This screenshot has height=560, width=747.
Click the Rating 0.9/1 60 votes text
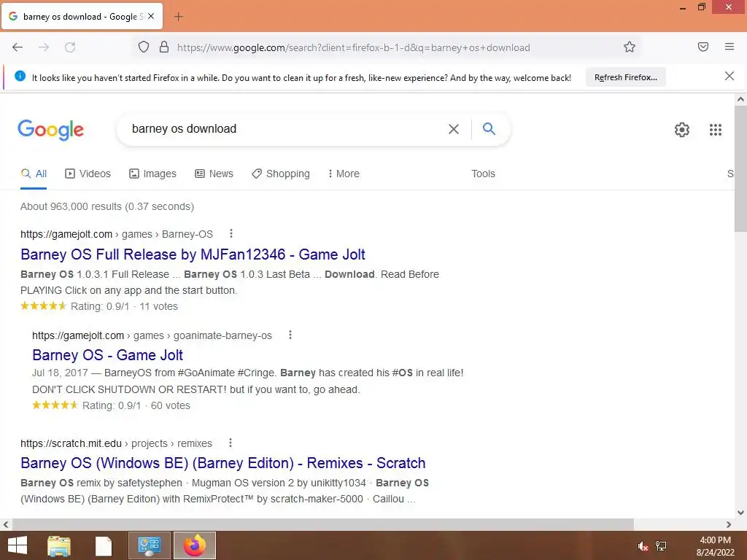[136, 405]
